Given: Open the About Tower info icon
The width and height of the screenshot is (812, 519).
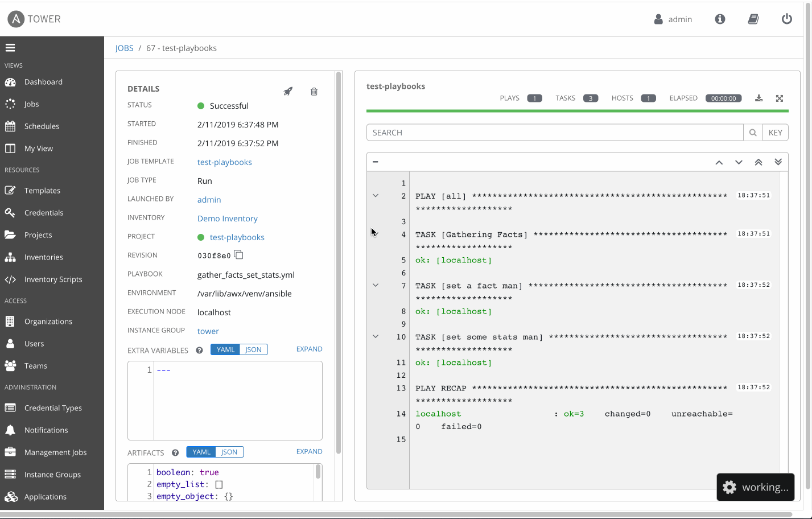Looking at the screenshot, I should coord(719,19).
